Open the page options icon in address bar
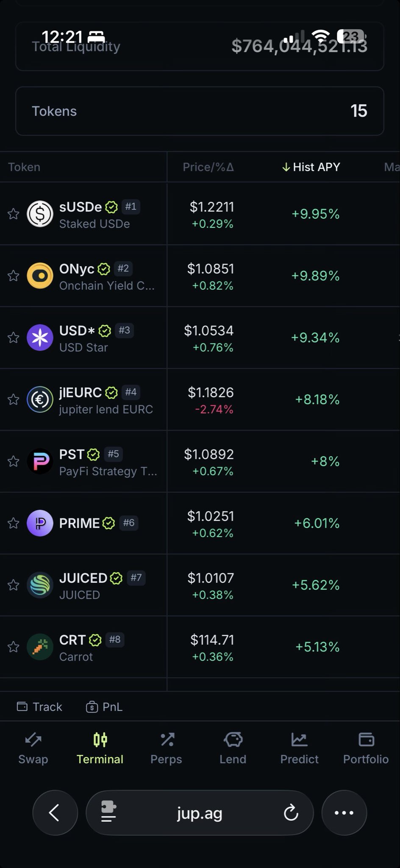Viewport: 400px width, 868px height. click(108, 813)
